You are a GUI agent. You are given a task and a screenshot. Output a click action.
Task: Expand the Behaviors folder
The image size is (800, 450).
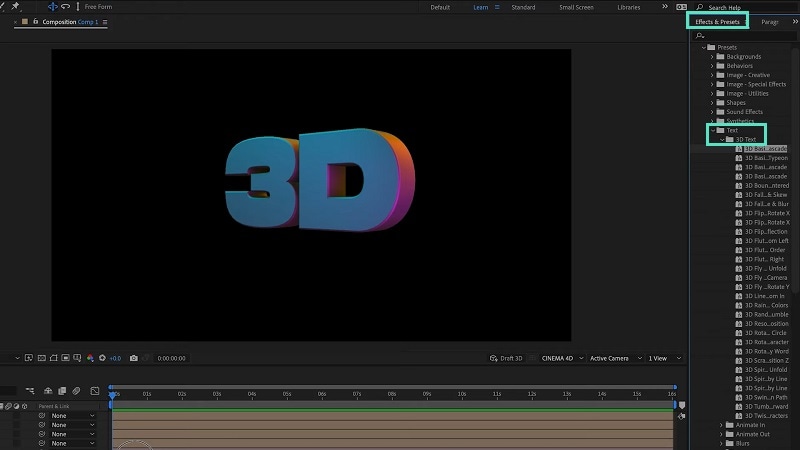pyautogui.click(x=712, y=66)
